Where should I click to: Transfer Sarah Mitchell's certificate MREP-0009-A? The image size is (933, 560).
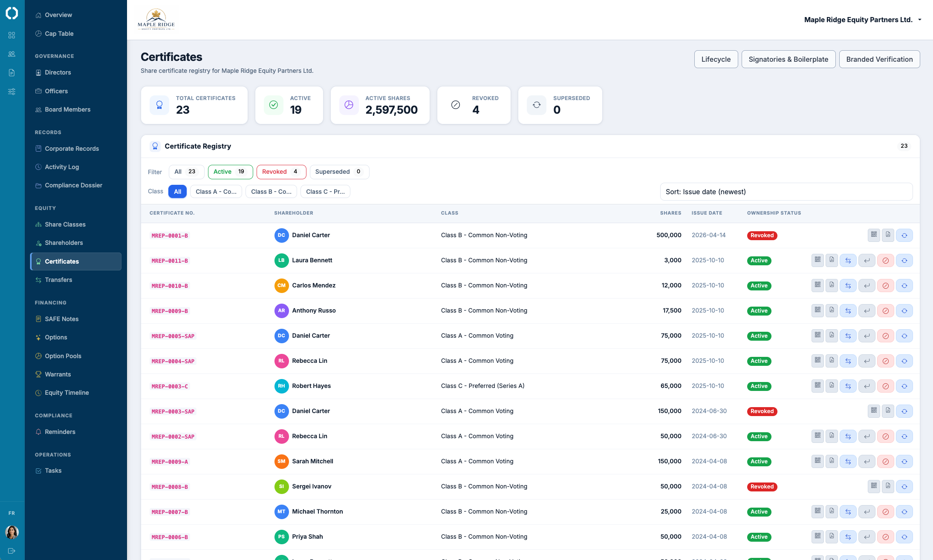point(848,461)
